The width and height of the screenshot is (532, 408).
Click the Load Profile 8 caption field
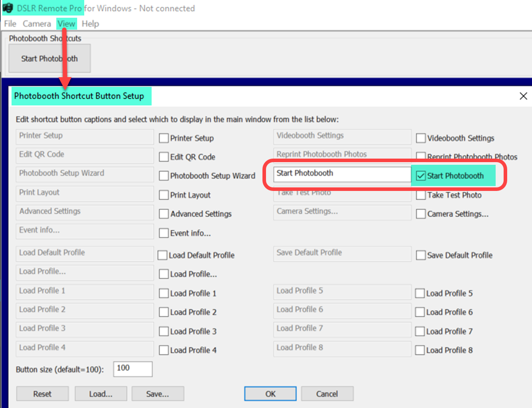click(x=342, y=349)
